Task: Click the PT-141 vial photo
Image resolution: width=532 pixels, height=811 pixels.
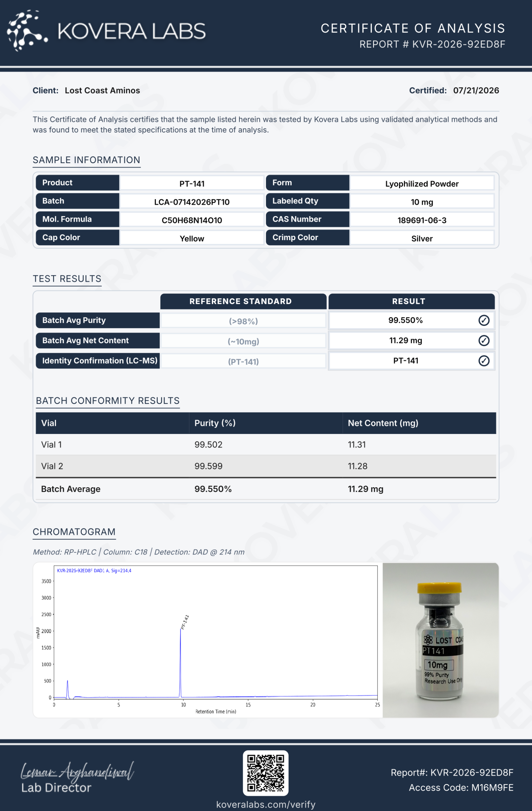Action: 440,640
